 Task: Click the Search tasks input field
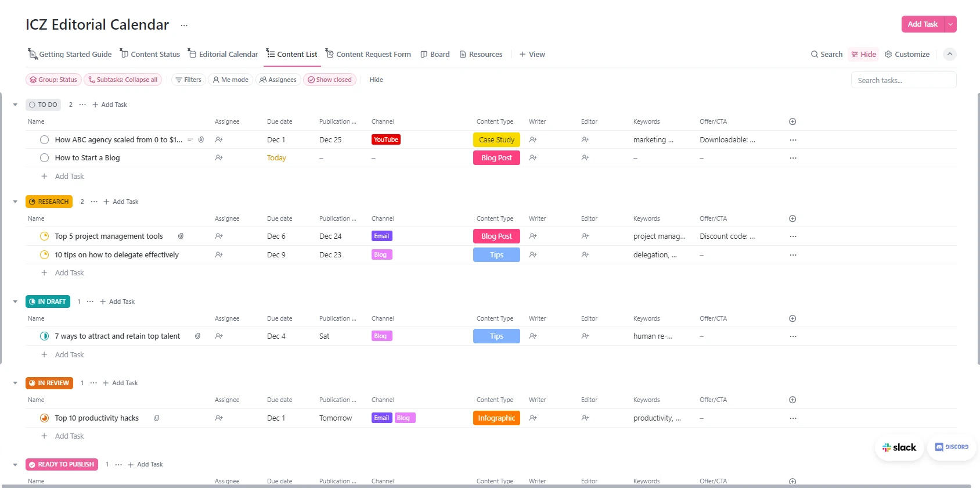tap(903, 81)
